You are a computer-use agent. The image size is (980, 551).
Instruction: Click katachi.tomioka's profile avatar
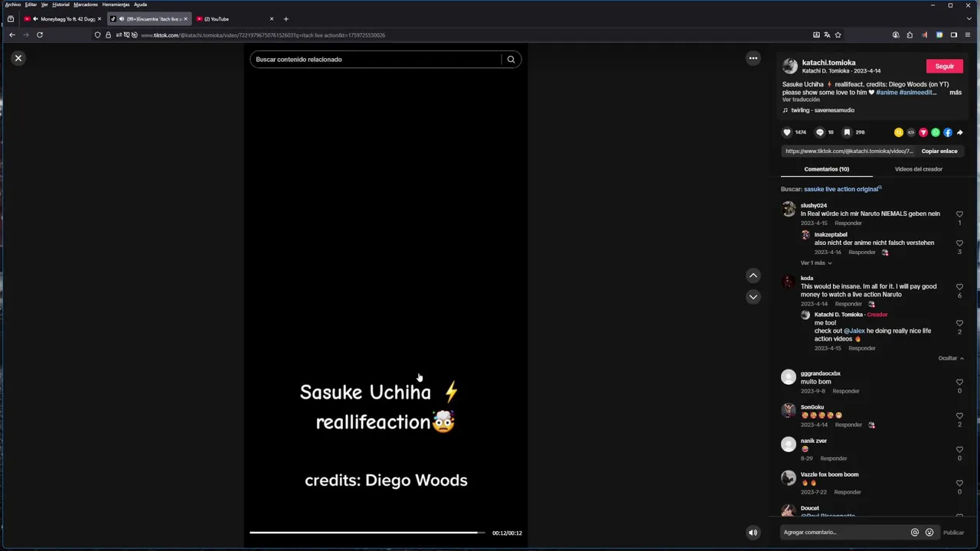[790, 67]
